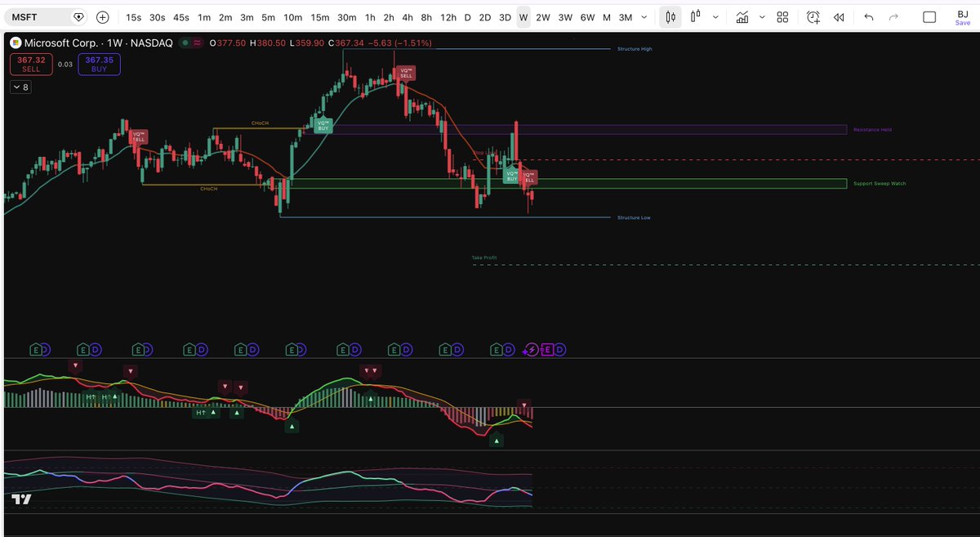Click the upper CHoCH label
Image resolution: width=980 pixels, height=537 pixels.
[260, 123]
